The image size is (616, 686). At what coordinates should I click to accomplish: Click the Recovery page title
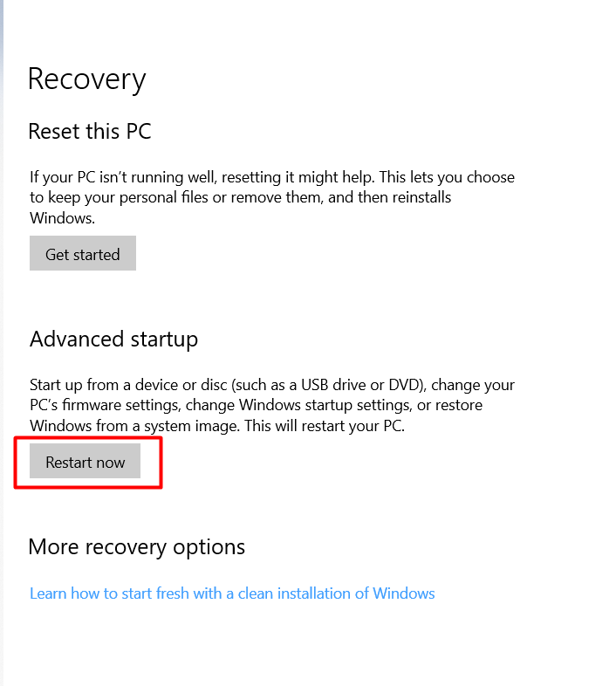pyautogui.click(x=86, y=79)
